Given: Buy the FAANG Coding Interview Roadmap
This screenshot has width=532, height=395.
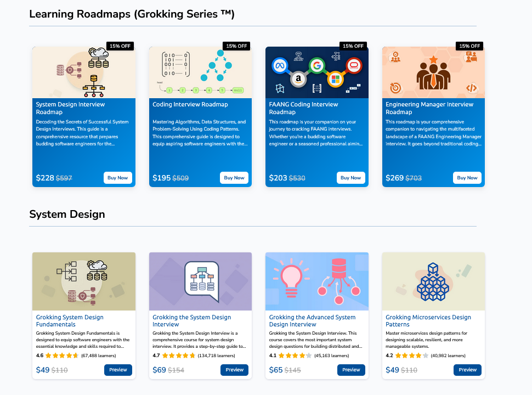Looking at the screenshot, I should [351, 178].
